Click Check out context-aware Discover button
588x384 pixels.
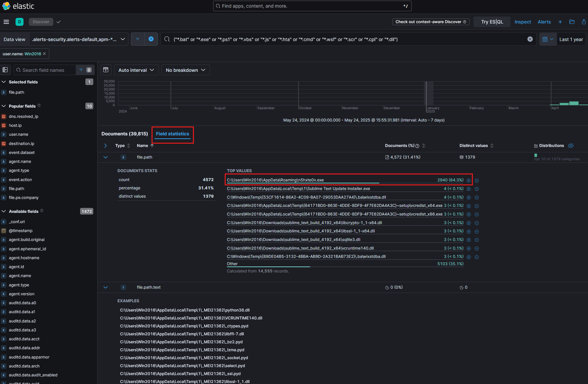click(431, 22)
